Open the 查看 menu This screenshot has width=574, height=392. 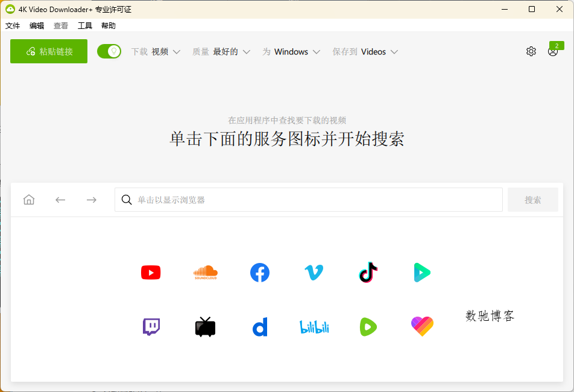coord(61,25)
